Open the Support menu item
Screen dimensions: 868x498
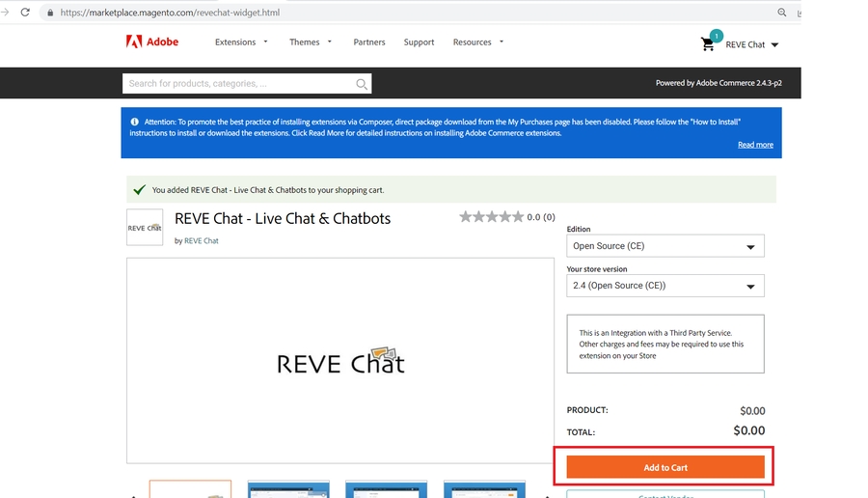tap(419, 42)
